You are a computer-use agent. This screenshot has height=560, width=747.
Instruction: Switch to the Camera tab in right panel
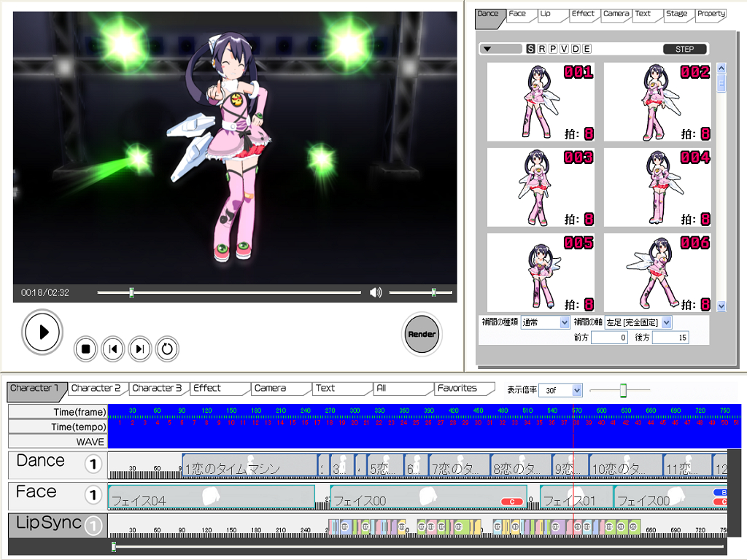(x=616, y=14)
